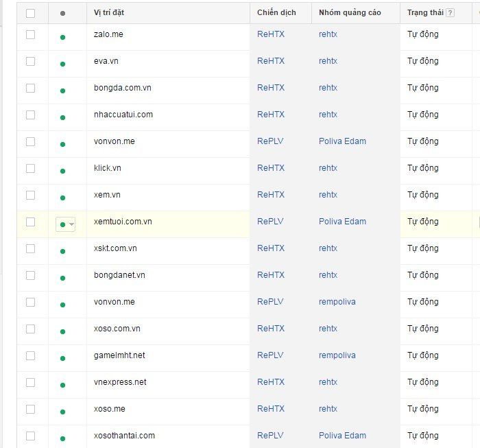The height and width of the screenshot is (448, 480).
Task: Click the Trạng thái column header
Action: (x=425, y=12)
